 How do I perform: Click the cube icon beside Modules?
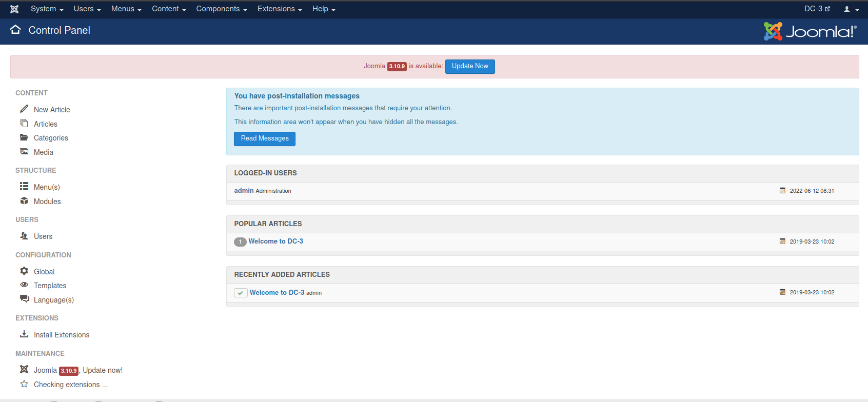point(24,200)
